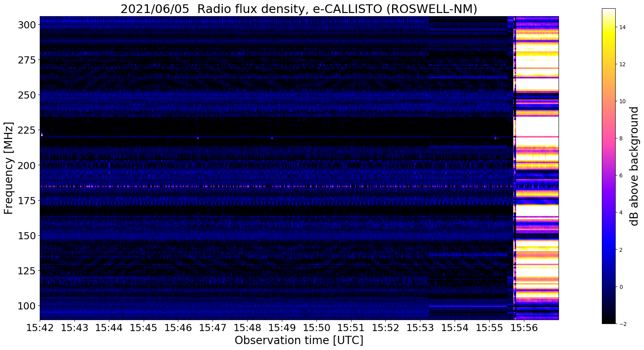
Task: Click the 150 frequency tick label
Action: tap(27, 235)
